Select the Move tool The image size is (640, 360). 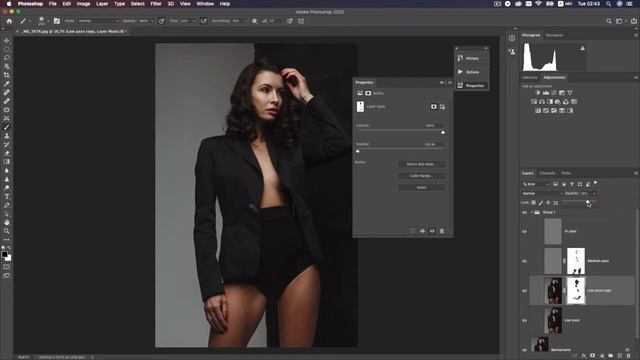[x=7, y=40]
